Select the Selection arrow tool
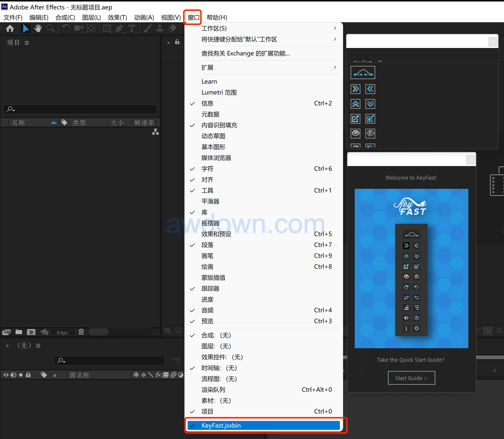This screenshot has height=439, width=504. pyautogui.click(x=25, y=28)
